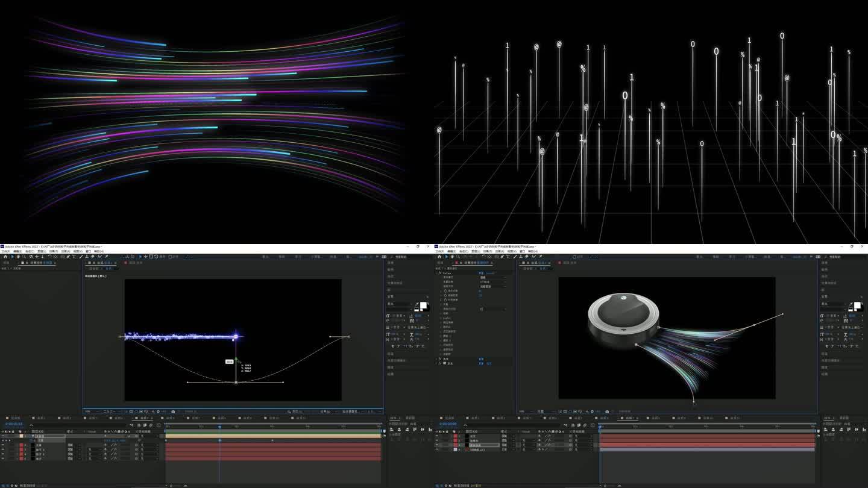Select the Hand tool in left window toolbar

pyautogui.click(x=18, y=257)
